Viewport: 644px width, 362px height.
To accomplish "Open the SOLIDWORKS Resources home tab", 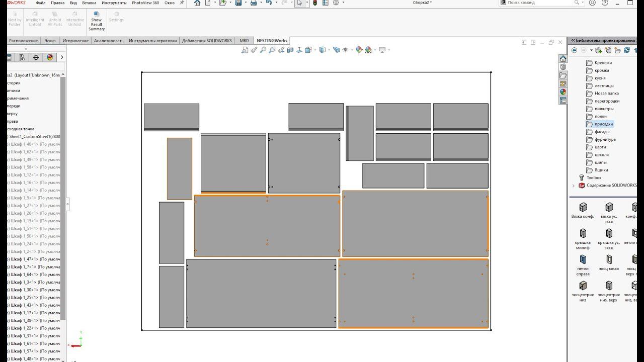I will pyautogui.click(x=563, y=59).
